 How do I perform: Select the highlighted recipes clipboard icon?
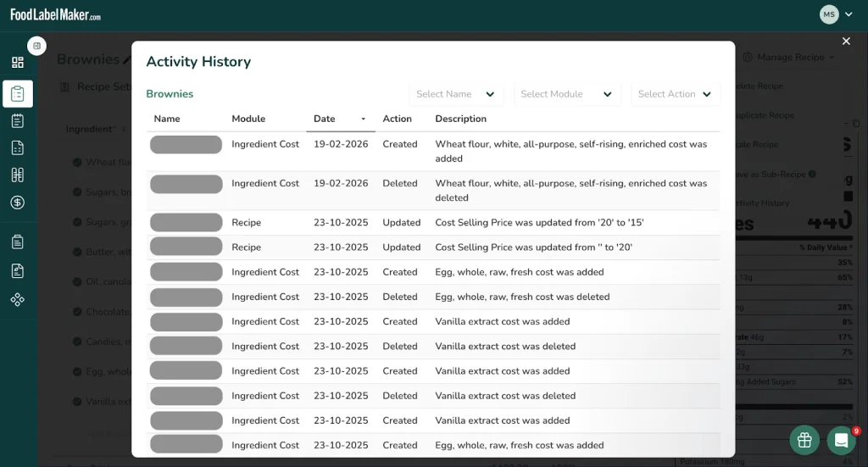(18, 93)
